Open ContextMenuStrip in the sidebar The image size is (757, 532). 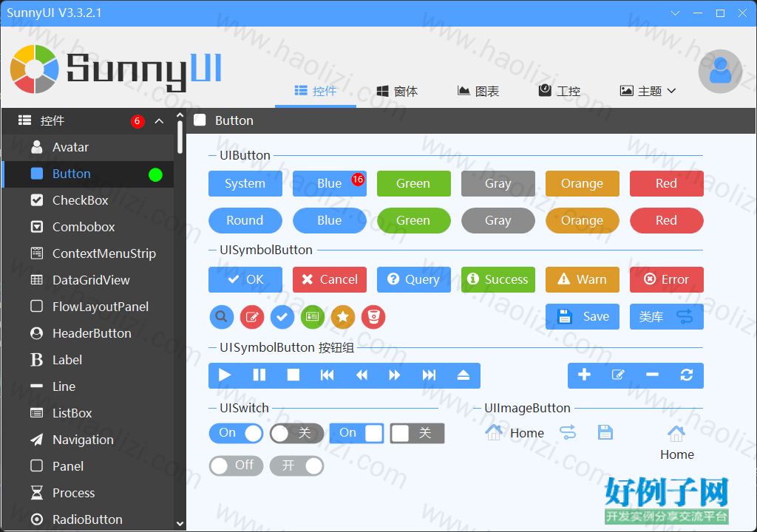point(88,253)
